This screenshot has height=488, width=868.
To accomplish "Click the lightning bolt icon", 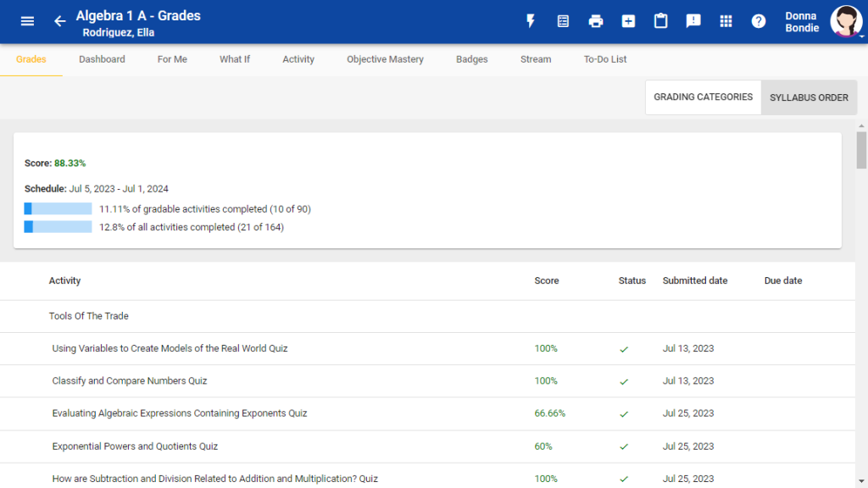I will coord(531,21).
